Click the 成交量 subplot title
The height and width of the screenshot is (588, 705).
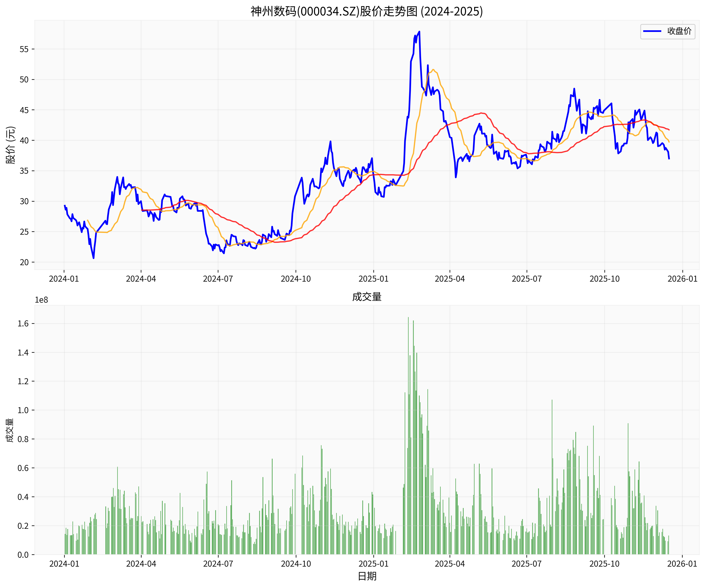367,297
